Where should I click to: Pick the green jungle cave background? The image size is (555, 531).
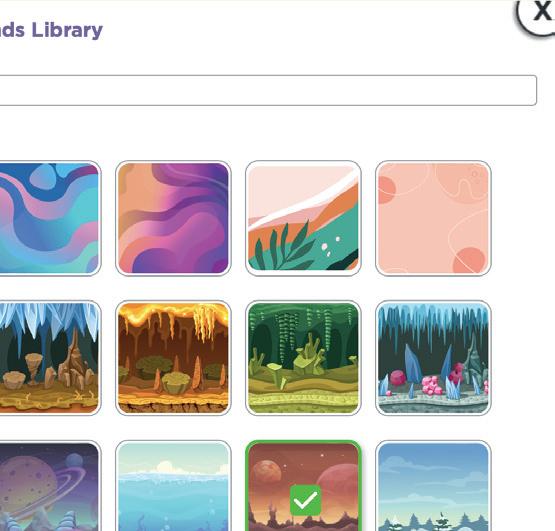click(303, 358)
